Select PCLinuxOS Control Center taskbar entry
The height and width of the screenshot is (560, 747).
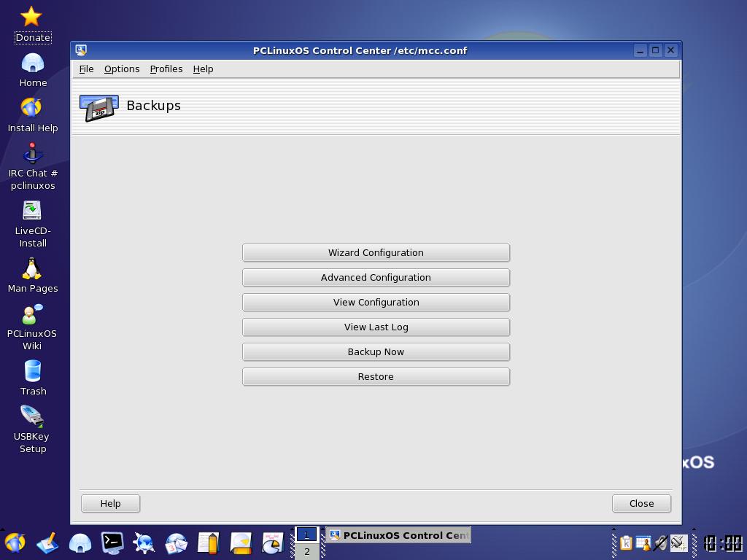398,535
